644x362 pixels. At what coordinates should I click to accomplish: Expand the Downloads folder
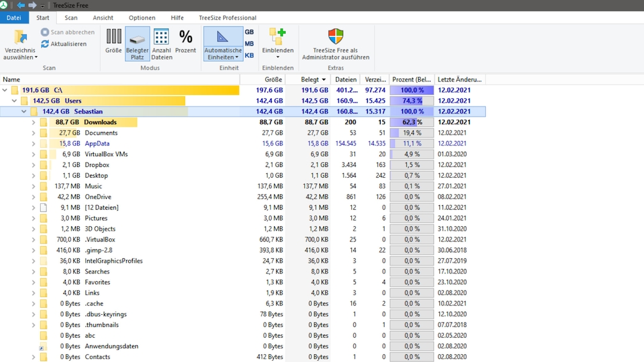33,122
